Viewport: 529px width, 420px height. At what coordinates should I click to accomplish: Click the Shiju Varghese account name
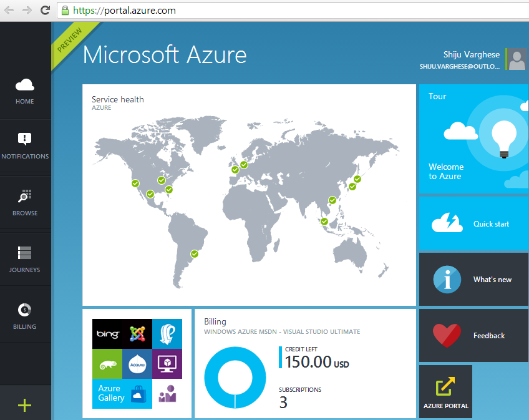(472, 55)
